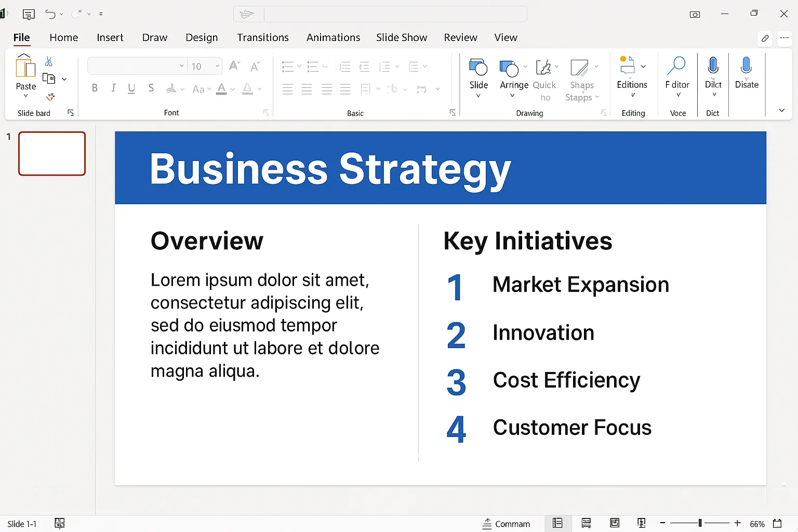Viewport: 798px width, 532px height.
Task: Select slide 1 thumbnail
Action: pyautogui.click(x=52, y=153)
